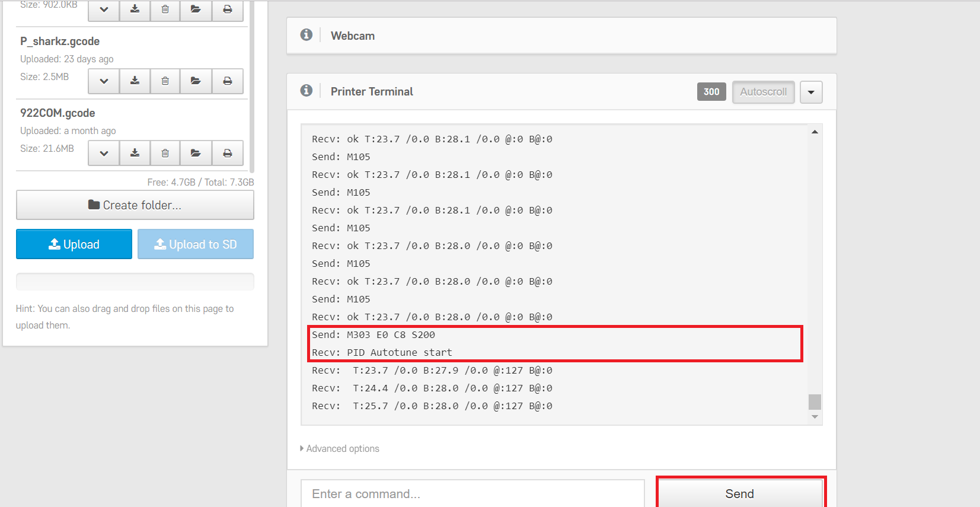
Task: Click the 300 line-count badge
Action: 711,92
